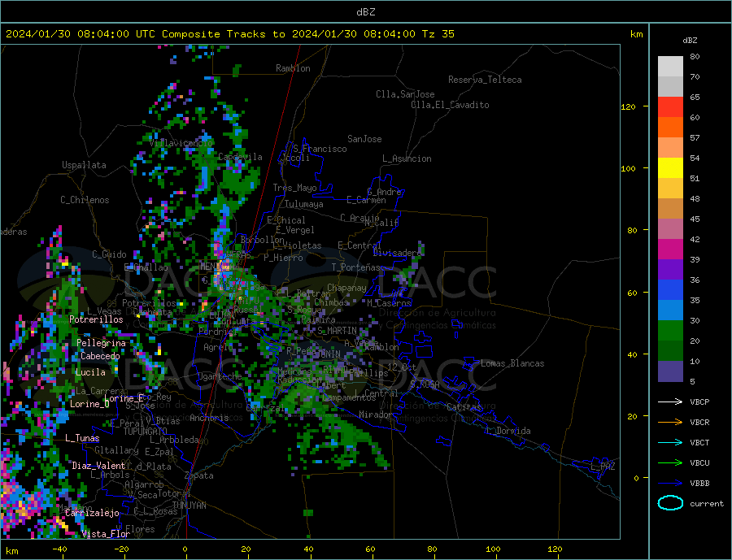Click the T_Porteñas map label

[355, 267]
